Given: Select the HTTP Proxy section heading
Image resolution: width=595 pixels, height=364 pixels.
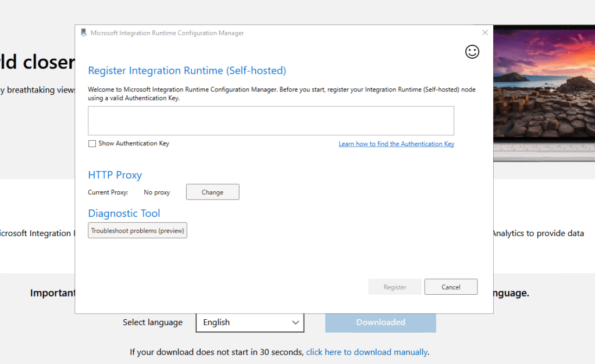Looking at the screenshot, I should coord(115,175).
